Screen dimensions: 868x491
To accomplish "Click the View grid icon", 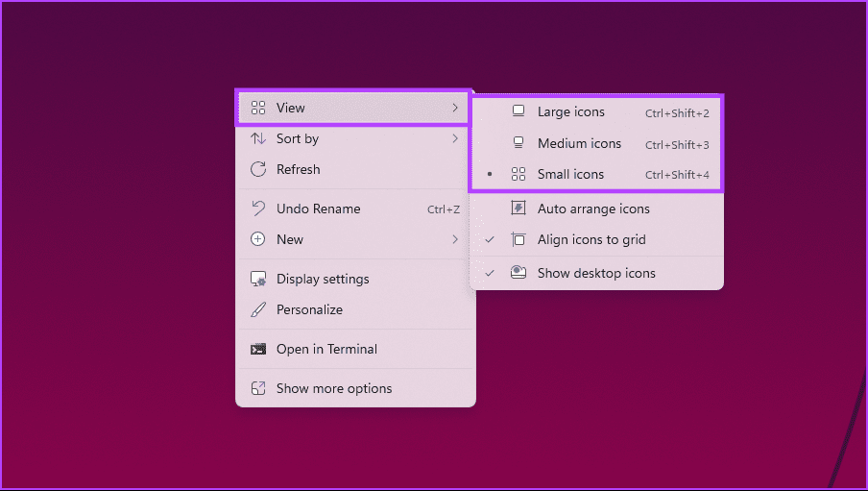I will tap(258, 108).
